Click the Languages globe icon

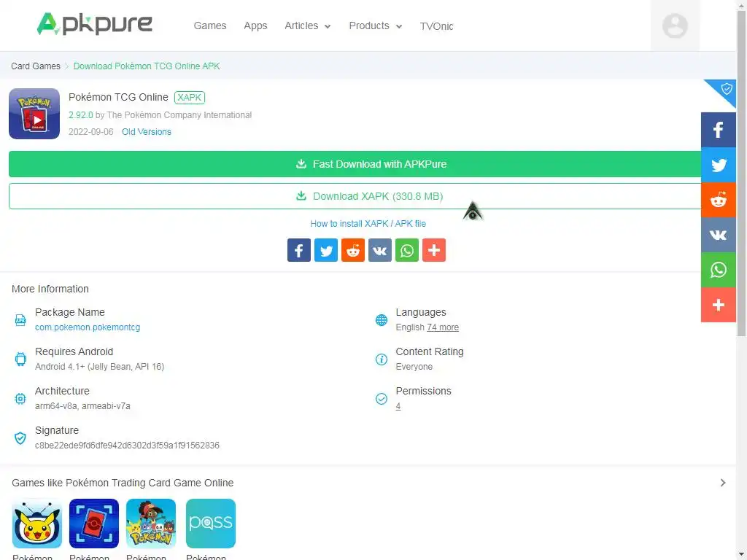381,320
